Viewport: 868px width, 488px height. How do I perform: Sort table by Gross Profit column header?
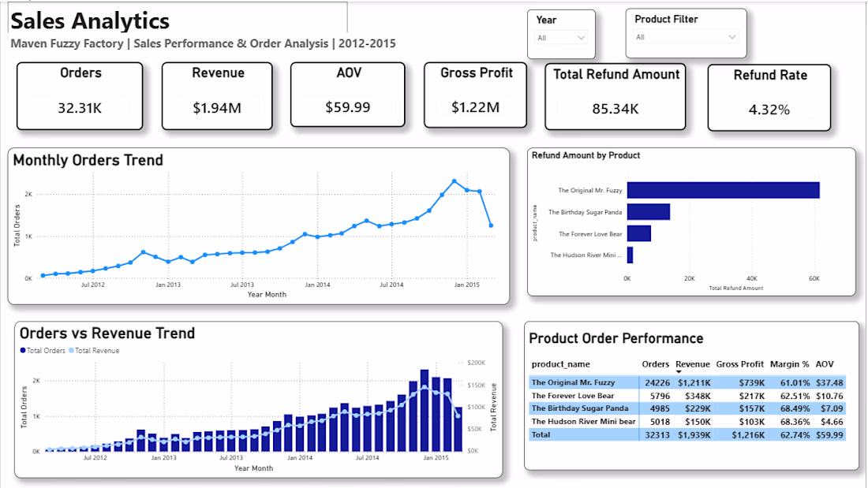[x=739, y=364]
